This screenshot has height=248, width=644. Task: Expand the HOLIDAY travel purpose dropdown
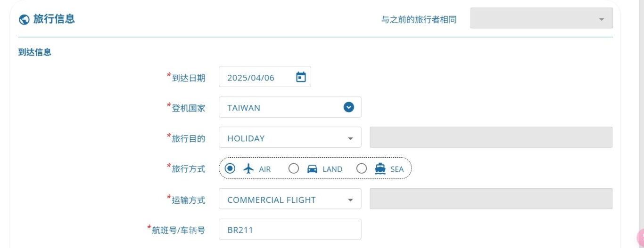(x=290, y=137)
